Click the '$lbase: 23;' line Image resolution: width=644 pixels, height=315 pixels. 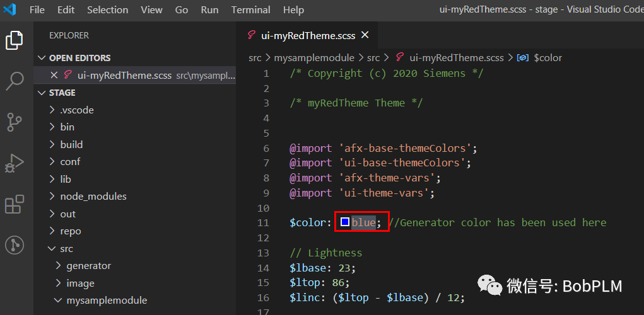click(323, 268)
